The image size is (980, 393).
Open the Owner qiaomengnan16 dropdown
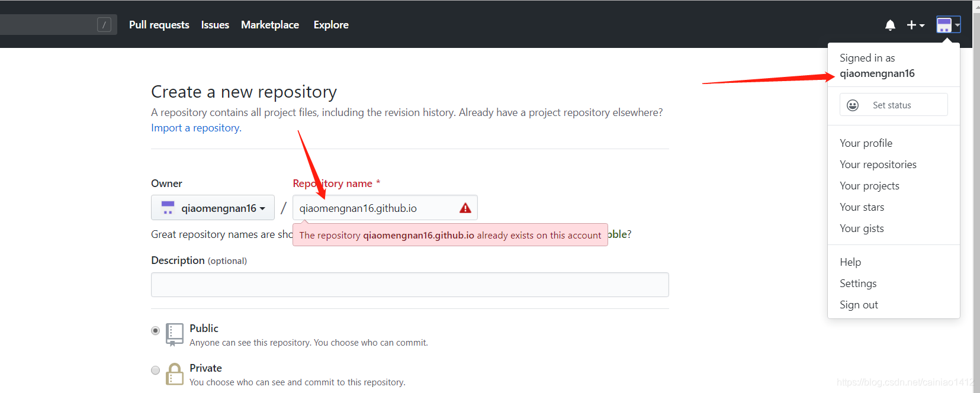(x=213, y=208)
